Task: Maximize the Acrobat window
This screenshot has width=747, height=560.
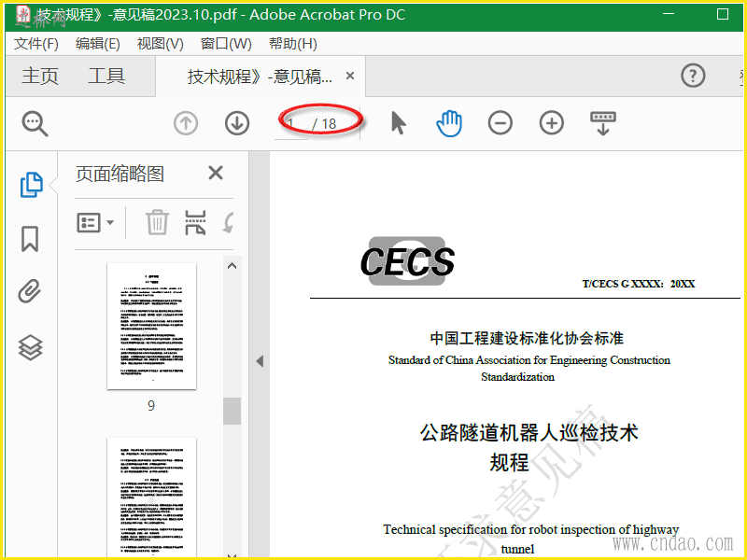Action: click(x=722, y=14)
